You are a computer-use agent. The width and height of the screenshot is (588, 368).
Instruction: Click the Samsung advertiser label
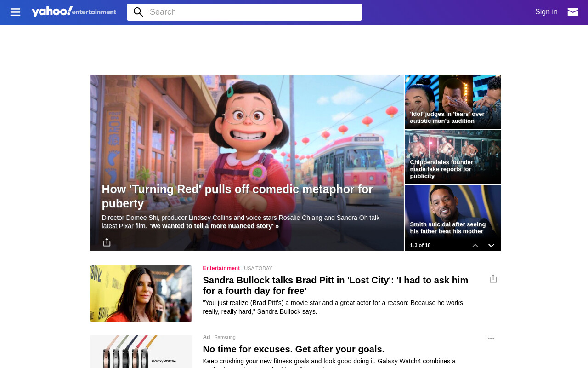[225, 337]
